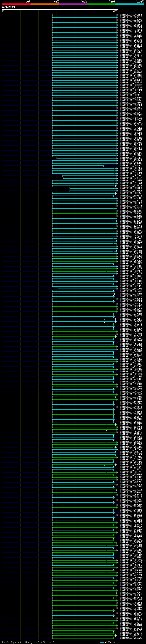Select hit label UniRef100_A3XQ70

[x=131, y=623]
